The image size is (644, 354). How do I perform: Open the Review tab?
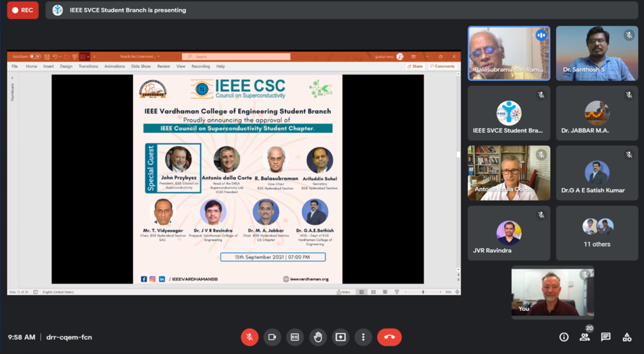click(x=163, y=66)
